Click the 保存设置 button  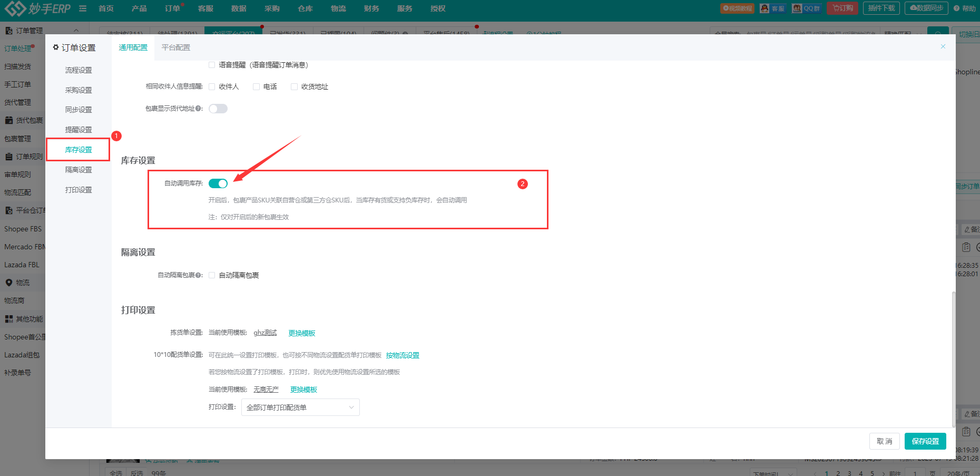pyautogui.click(x=925, y=441)
